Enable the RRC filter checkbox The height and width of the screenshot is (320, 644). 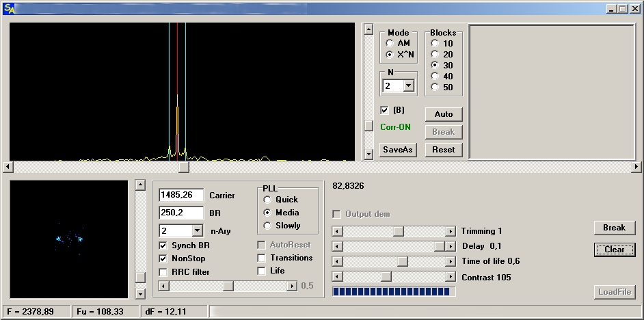click(x=163, y=272)
